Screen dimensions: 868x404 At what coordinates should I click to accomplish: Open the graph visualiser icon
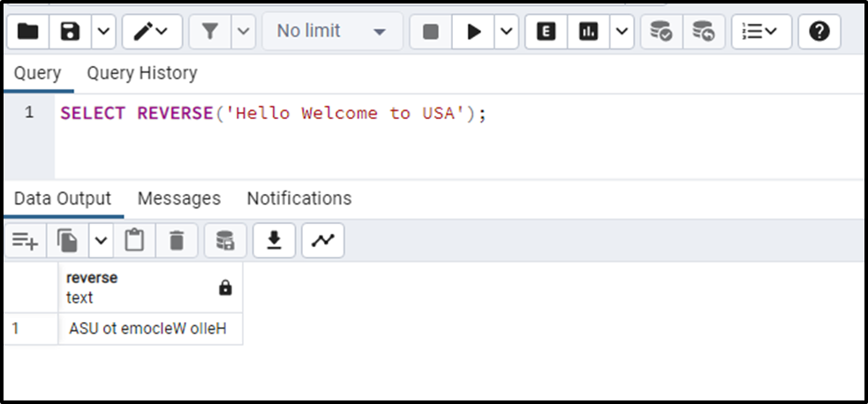(x=322, y=241)
